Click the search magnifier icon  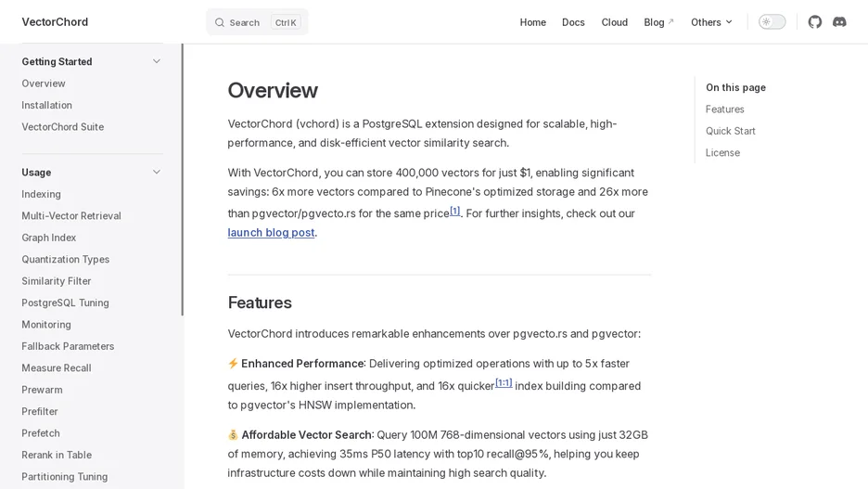[x=220, y=22]
